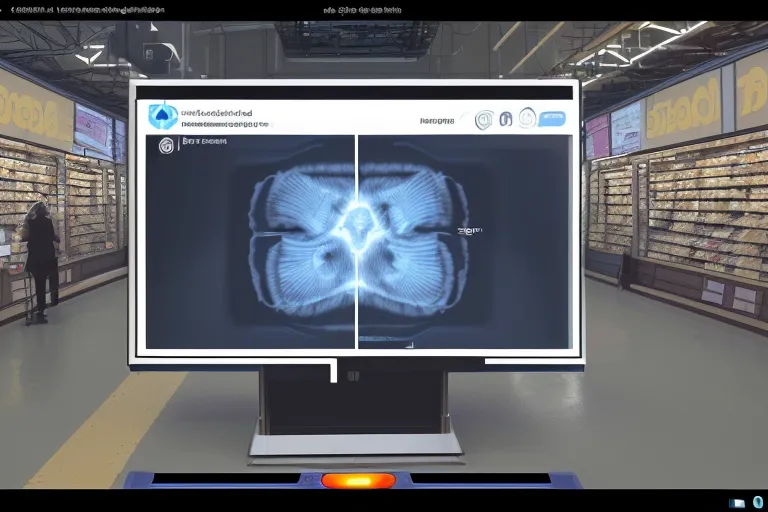
Task: Click the blue tray icon in the bottom-right corner
Action: tap(757, 502)
